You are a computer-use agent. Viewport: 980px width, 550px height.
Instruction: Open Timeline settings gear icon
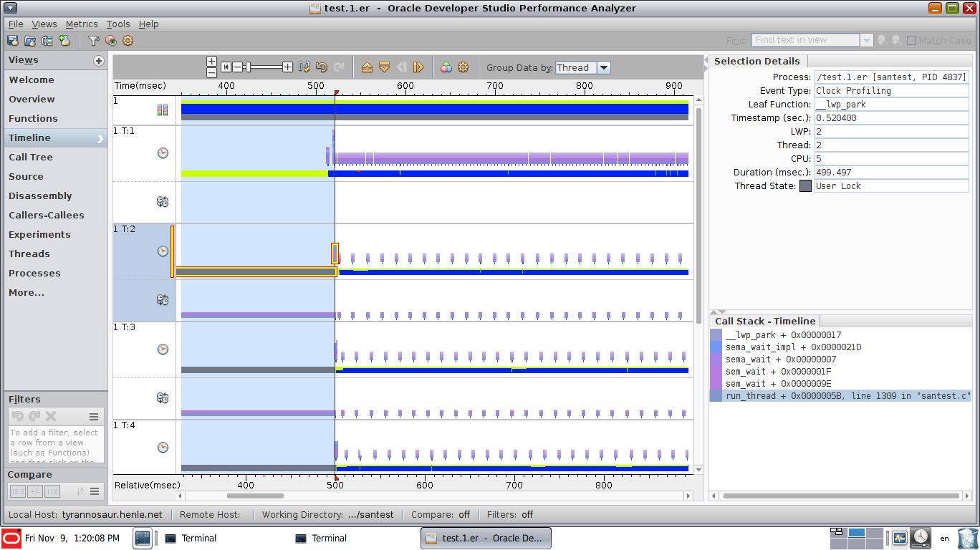click(463, 67)
